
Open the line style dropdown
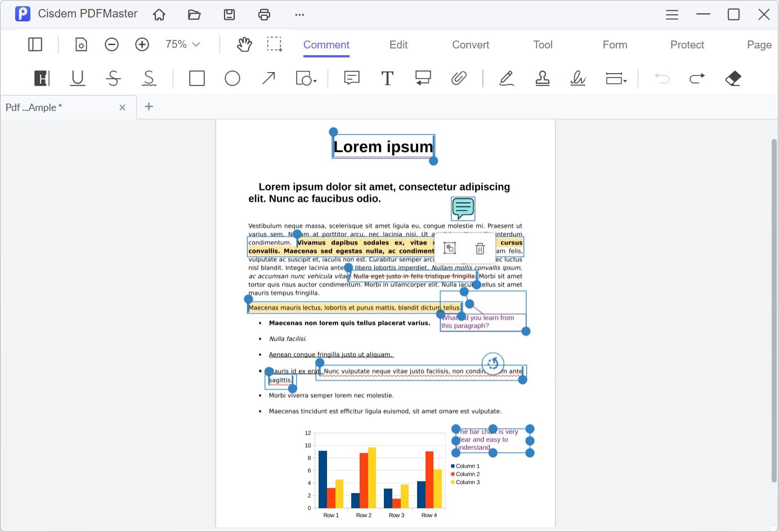[x=616, y=78]
